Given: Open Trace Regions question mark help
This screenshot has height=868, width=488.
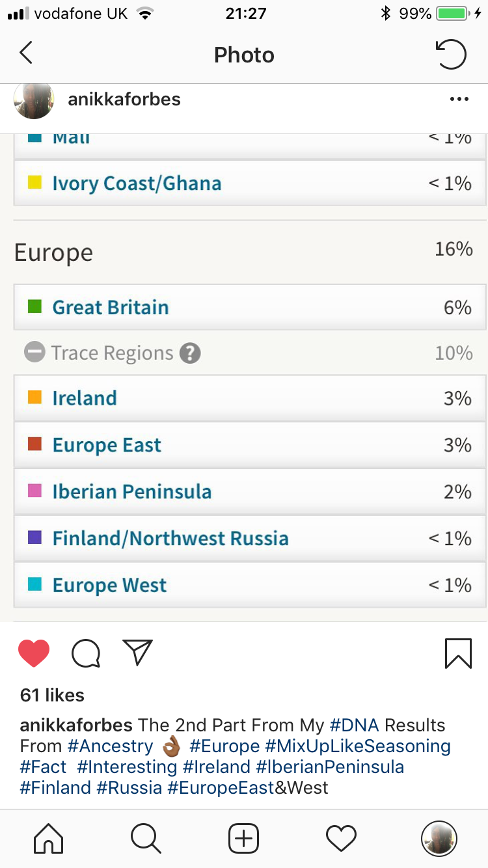Looking at the screenshot, I should click(x=190, y=353).
